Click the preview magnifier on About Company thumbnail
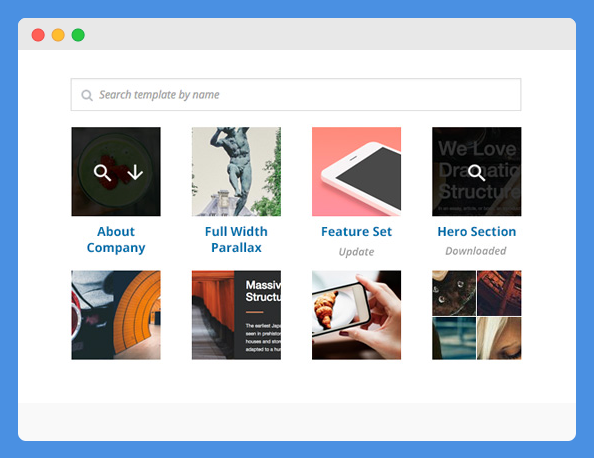This screenshot has width=594, height=458. [x=102, y=173]
